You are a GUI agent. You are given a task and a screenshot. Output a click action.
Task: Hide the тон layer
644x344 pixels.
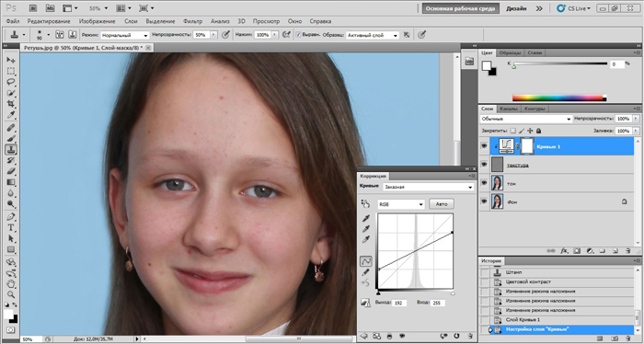(x=484, y=183)
